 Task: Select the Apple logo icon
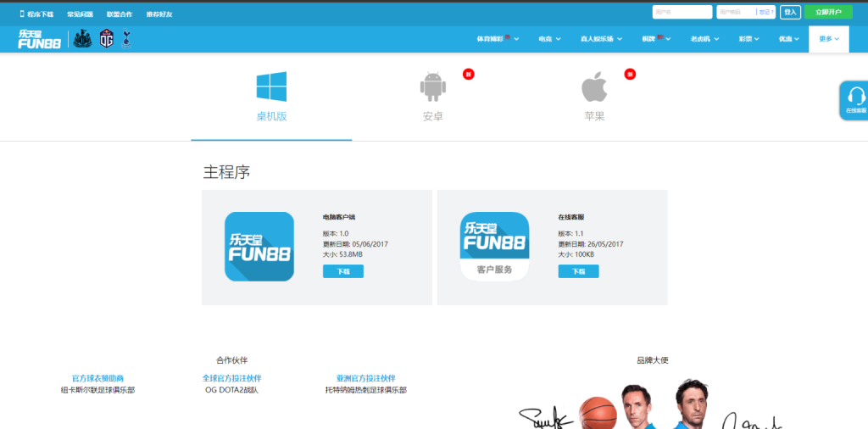[594, 87]
